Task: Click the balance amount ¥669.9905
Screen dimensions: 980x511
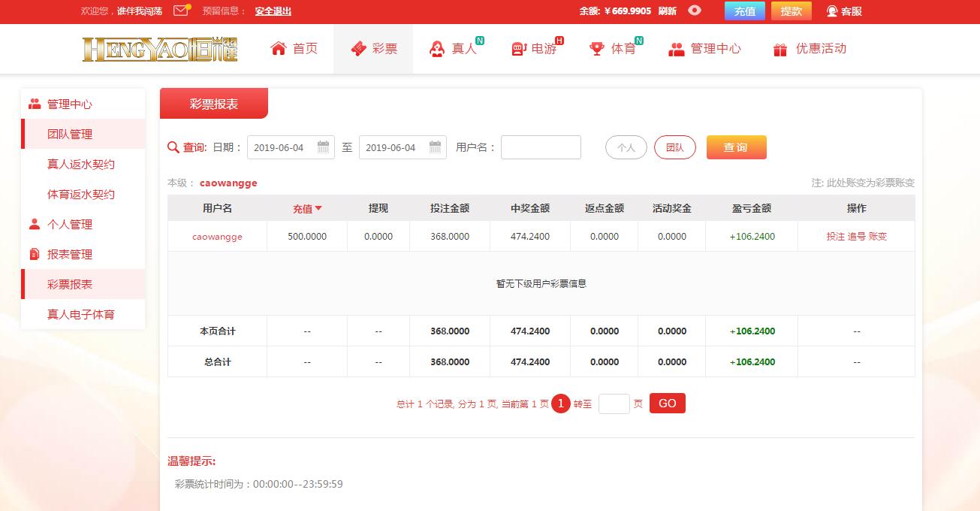Action: coord(628,11)
